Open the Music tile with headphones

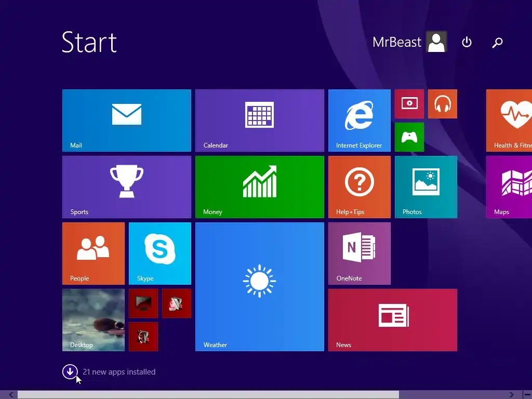[x=443, y=104]
